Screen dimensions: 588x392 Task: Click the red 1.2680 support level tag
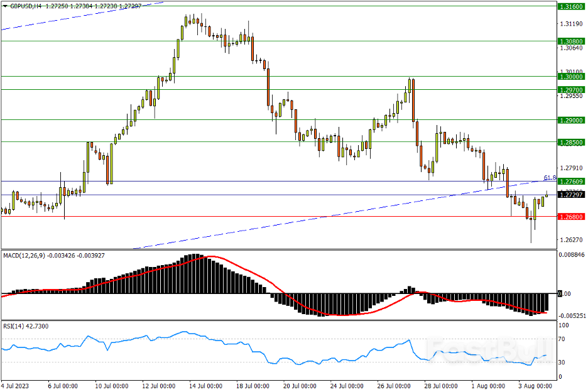571,217
